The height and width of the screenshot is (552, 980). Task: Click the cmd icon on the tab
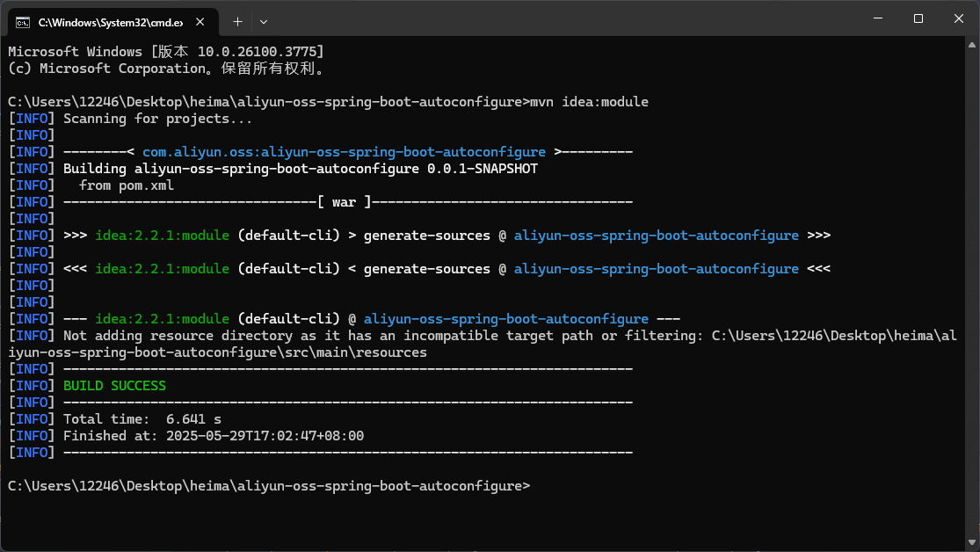tap(24, 20)
